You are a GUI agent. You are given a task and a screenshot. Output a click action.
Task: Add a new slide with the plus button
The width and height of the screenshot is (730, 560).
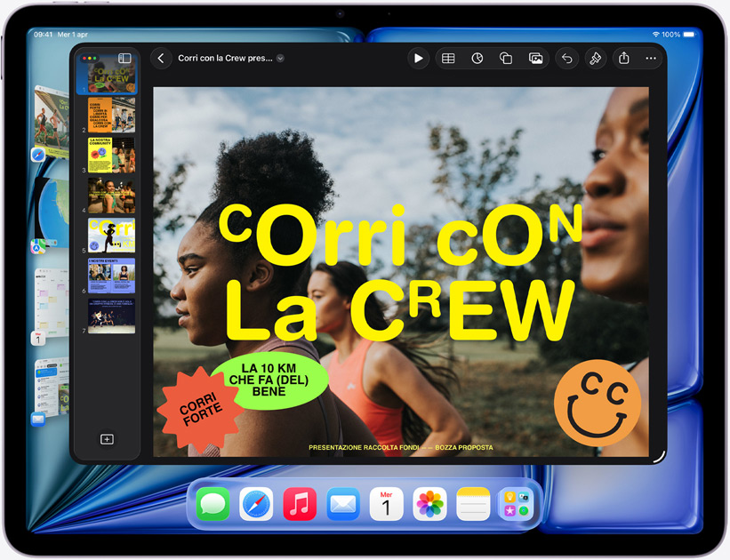coord(108,438)
